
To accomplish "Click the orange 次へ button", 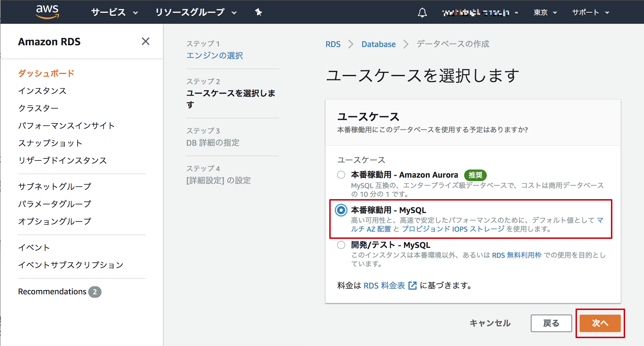I will [600, 323].
